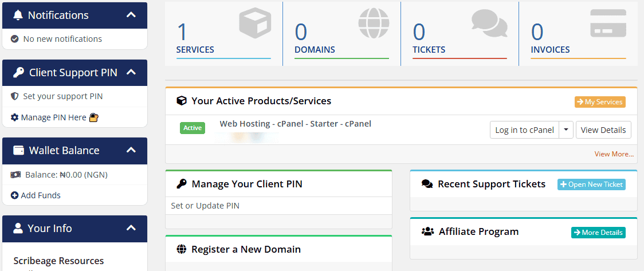Collapse the Your Info panel
The height and width of the screenshot is (271, 644).
(x=131, y=228)
